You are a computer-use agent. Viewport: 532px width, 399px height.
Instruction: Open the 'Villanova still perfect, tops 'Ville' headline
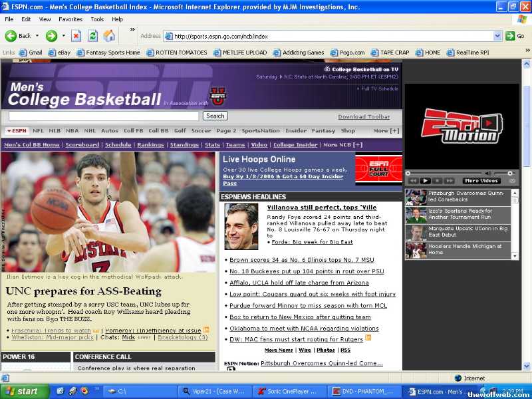(x=322, y=207)
